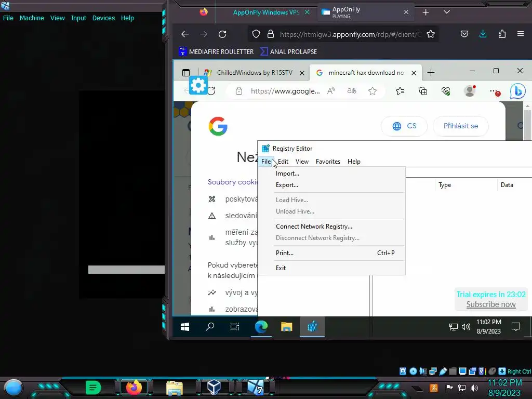The image size is (532, 399).
Task: Open Save to Pocket in Firefox
Action: coord(464,34)
